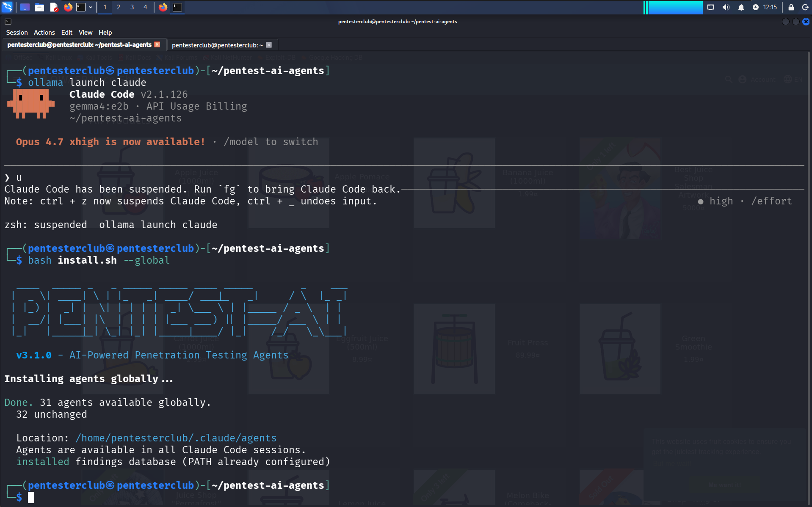Open the Session menu
812x507 pixels.
coord(17,33)
